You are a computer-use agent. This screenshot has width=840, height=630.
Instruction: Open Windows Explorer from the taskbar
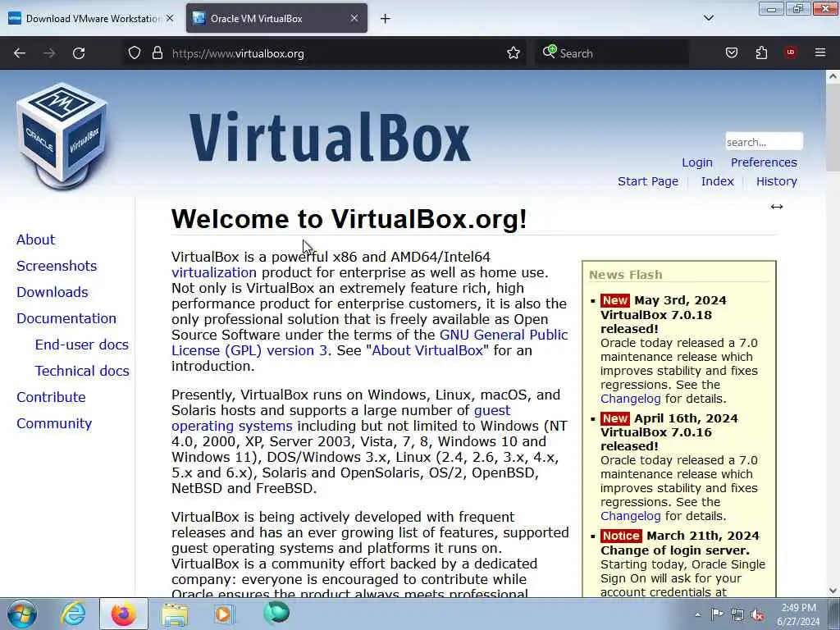(175, 614)
